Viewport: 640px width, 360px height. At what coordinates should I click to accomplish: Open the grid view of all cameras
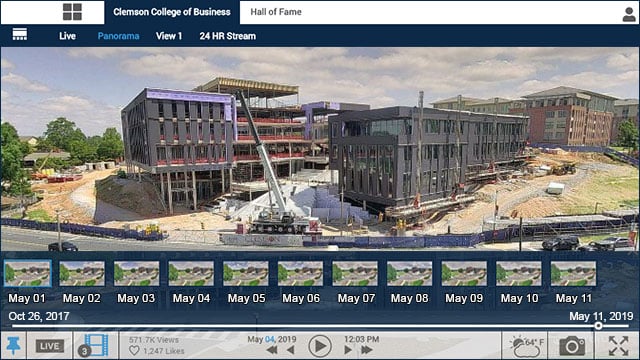(x=72, y=12)
